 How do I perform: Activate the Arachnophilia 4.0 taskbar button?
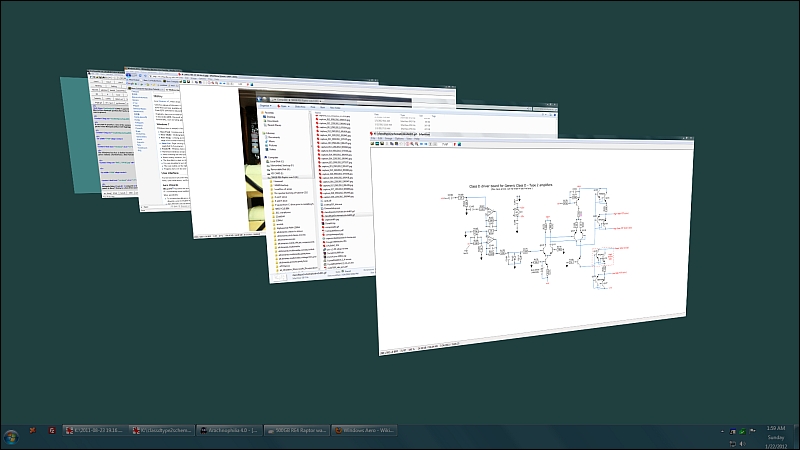click(229, 431)
